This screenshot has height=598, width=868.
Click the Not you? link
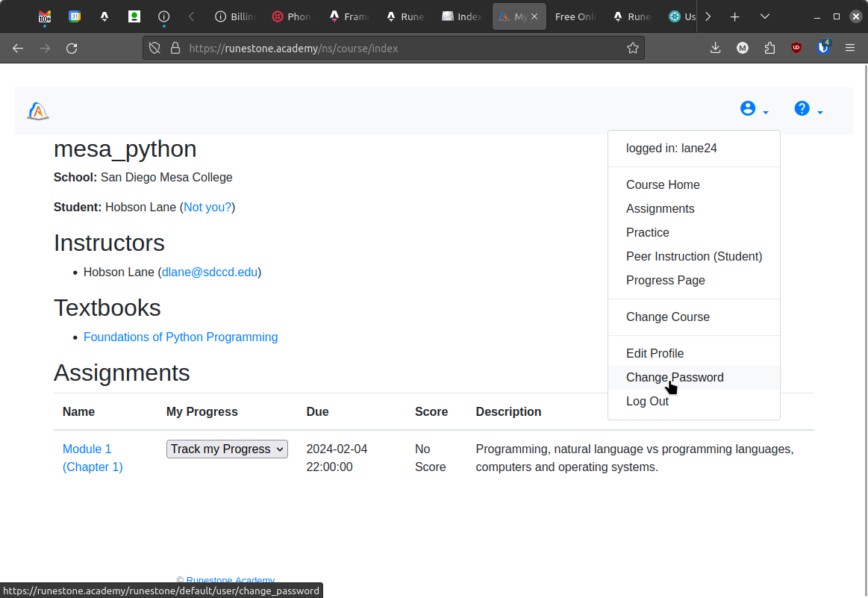tap(207, 207)
